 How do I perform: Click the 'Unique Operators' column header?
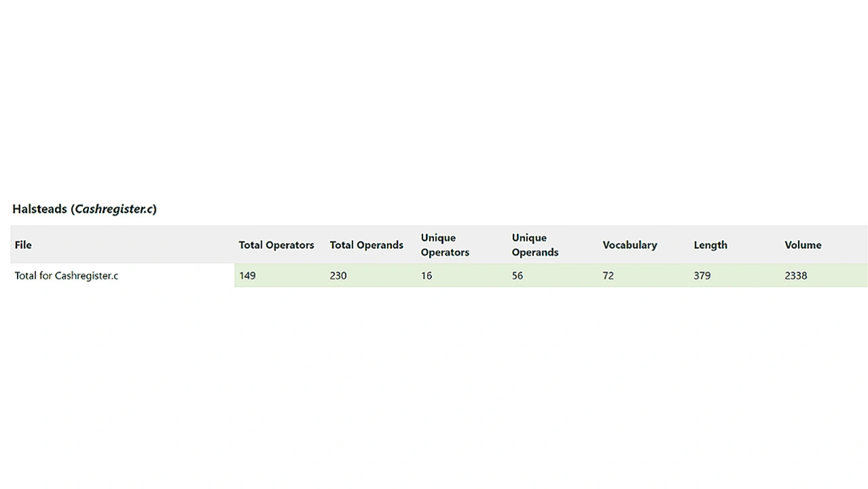point(445,245)
